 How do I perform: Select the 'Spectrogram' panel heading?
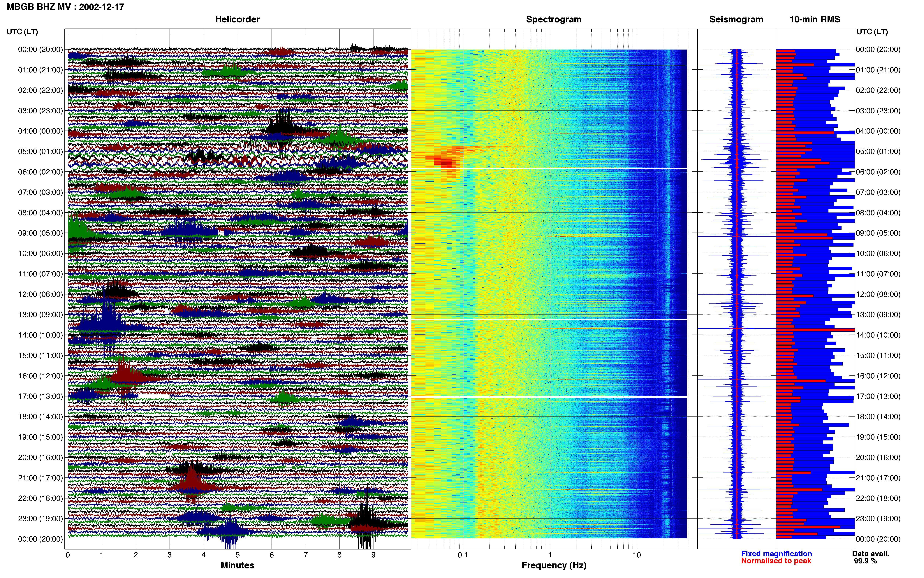[x=554, y=19]
